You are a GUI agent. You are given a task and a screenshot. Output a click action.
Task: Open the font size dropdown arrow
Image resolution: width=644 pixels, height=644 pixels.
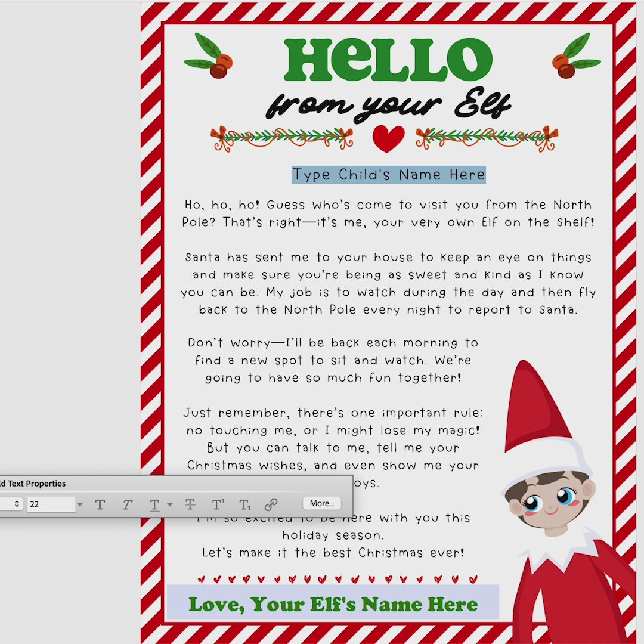point(80,504)
